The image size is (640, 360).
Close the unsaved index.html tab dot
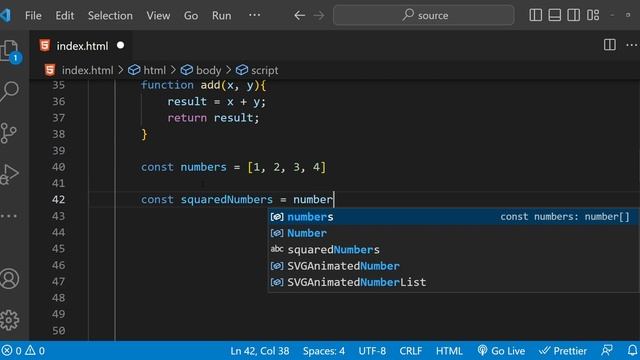(x=120, y=45)
